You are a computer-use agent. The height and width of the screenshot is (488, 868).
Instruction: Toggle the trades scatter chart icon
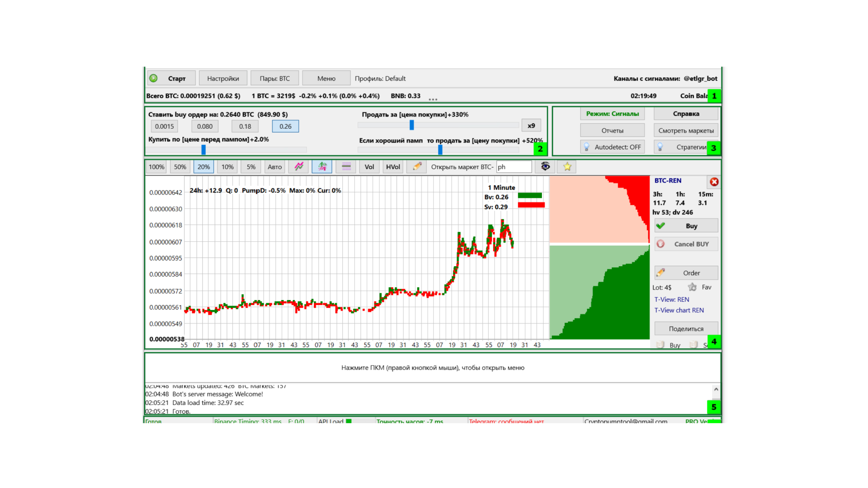pos(322,167)
